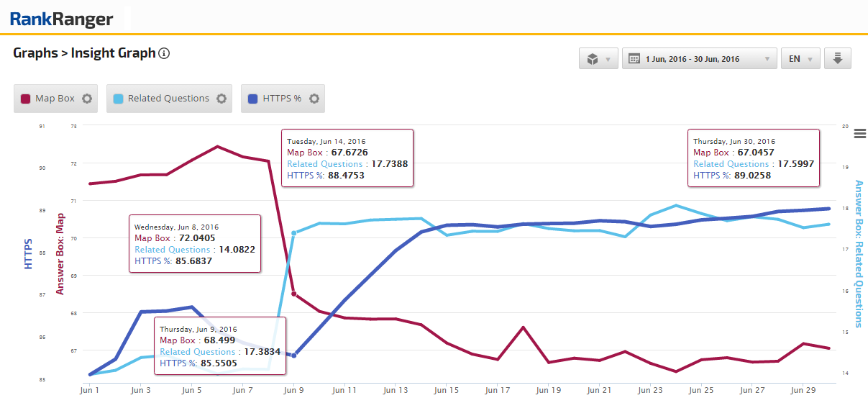Expand the EN language dropdown

coord(800,59)
